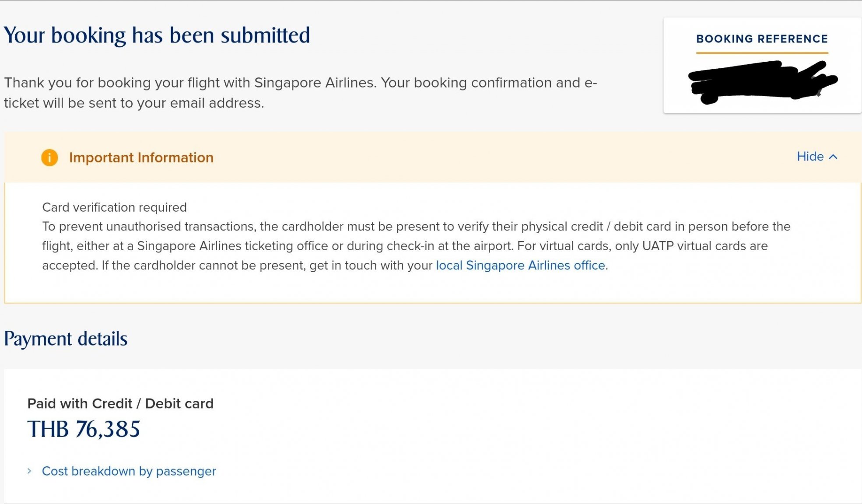This screenshot has width=862, height=504.
Task: Click the Your booking has been submitted title
Action: point(157,35)
